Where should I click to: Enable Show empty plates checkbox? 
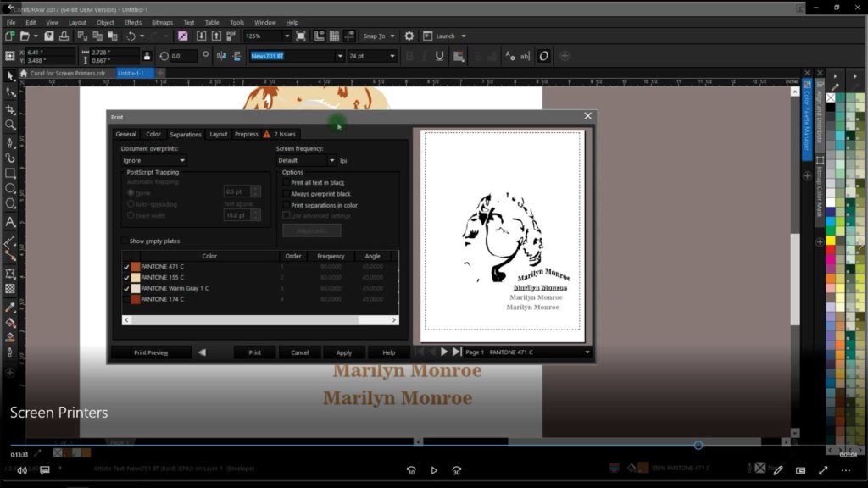click(x=125, y=241)
